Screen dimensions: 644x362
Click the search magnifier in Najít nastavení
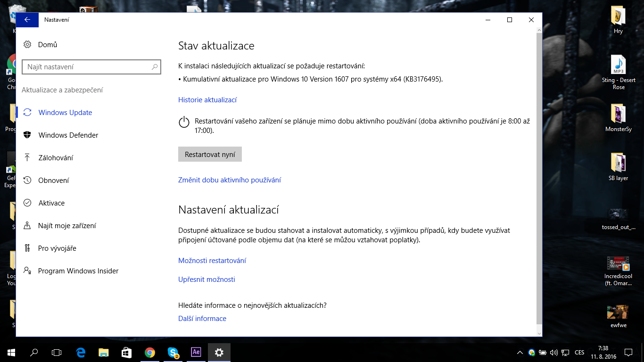click(154, 67)
